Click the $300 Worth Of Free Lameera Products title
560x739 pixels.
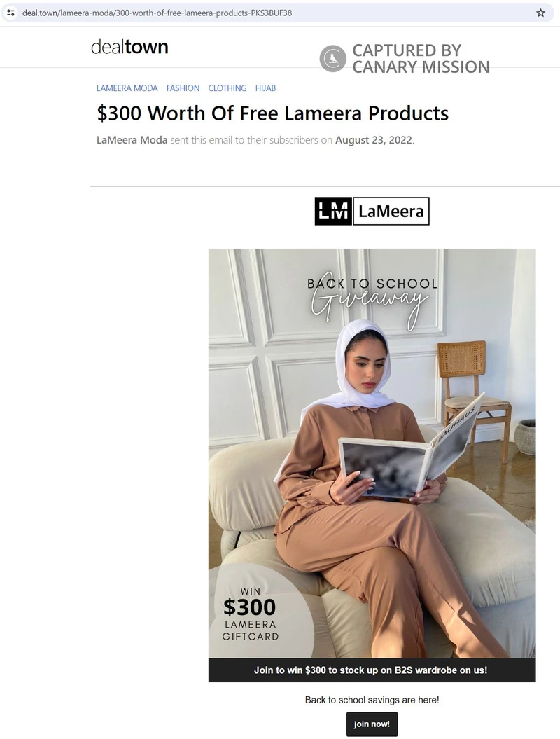point(273,113)
